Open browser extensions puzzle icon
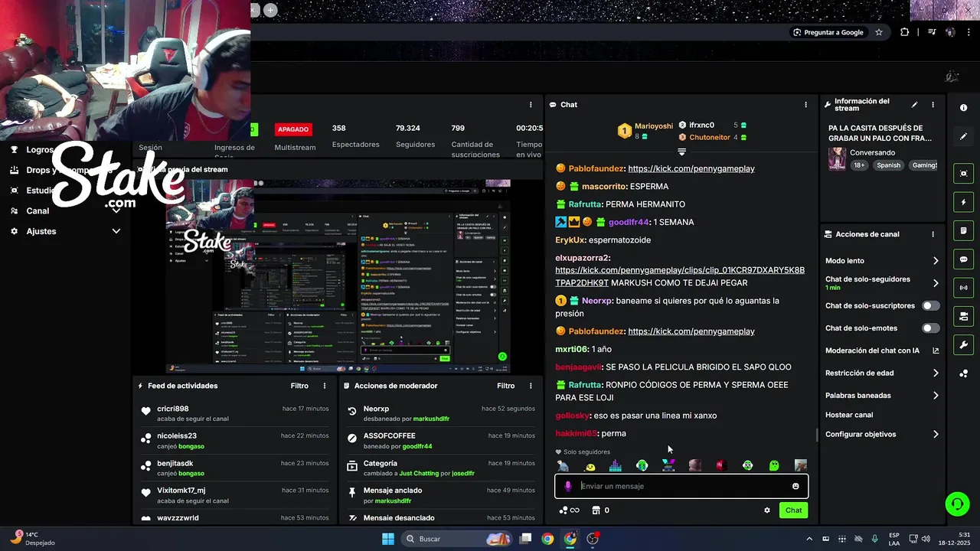 905,32
